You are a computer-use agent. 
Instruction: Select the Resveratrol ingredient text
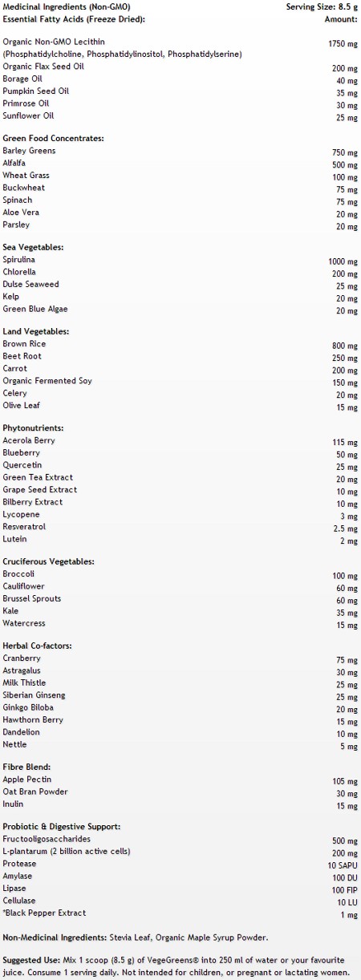coord(24,527)
